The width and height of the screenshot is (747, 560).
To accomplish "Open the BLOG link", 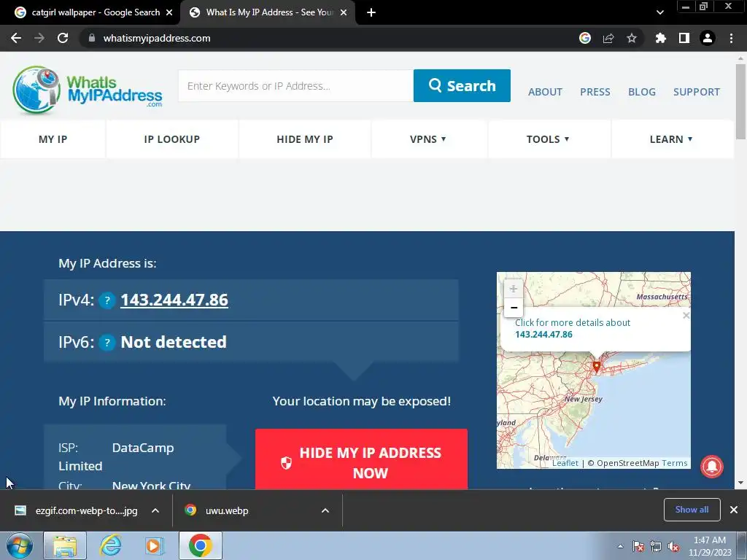I will pos(642,92).
